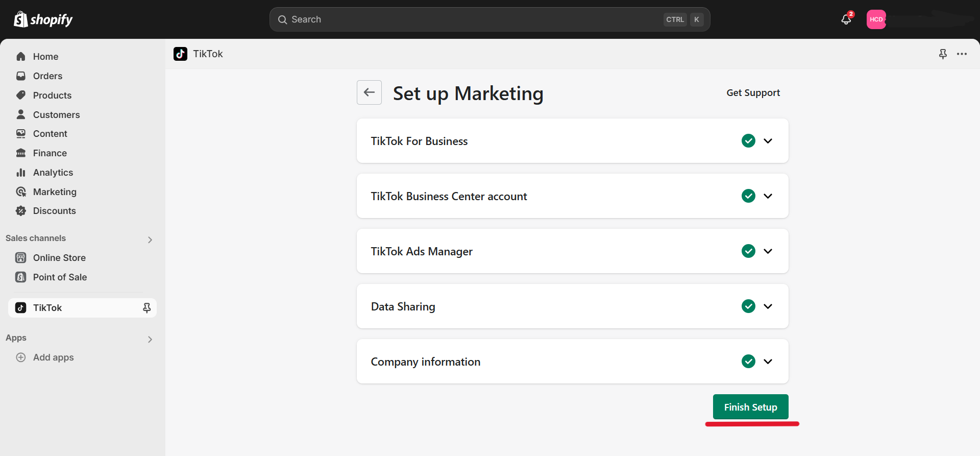Select Add apps in the sidebar
This screenshot has width=980, height=456.
53,357
